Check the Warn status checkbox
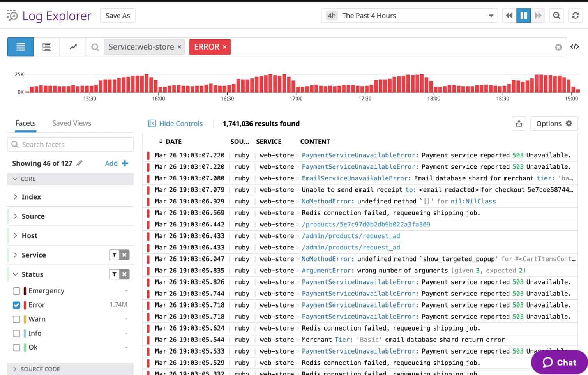Screen dimensions: 588x375 coord(16,319)
